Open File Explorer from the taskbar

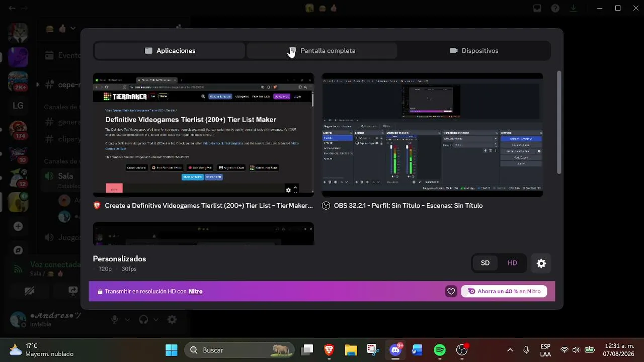(351, 350)
